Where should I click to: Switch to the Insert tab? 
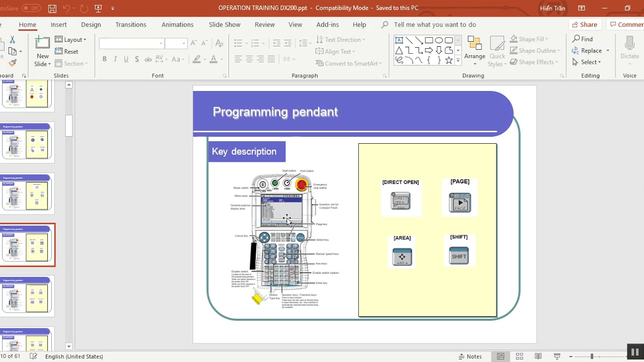(59, 25)
